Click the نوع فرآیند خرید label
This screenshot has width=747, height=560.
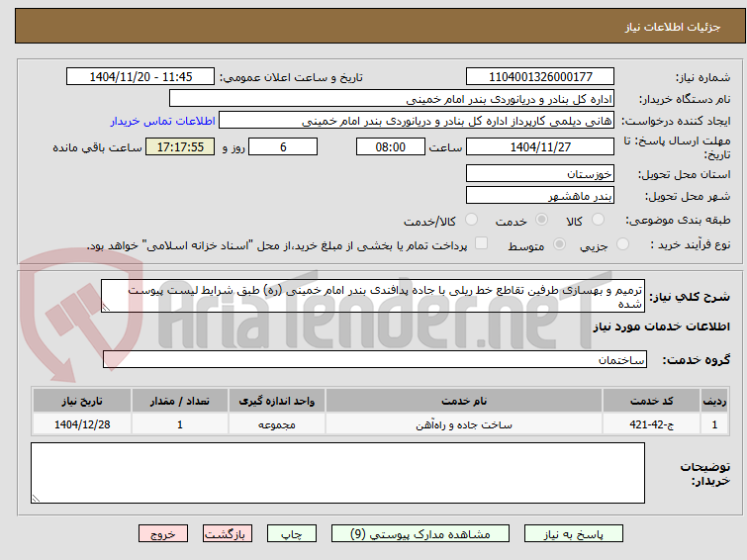tap(691, 244)
